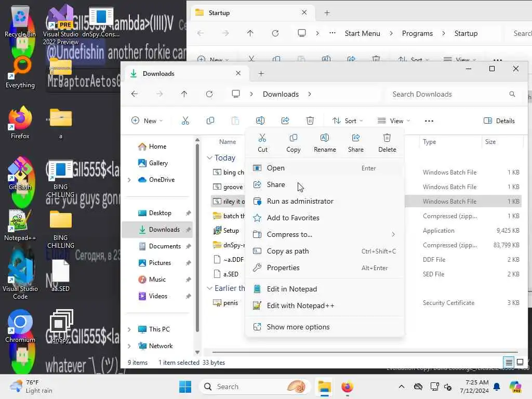Select Add to Favorites
This screenshot has width=532, height=399.
click(325, 218)
